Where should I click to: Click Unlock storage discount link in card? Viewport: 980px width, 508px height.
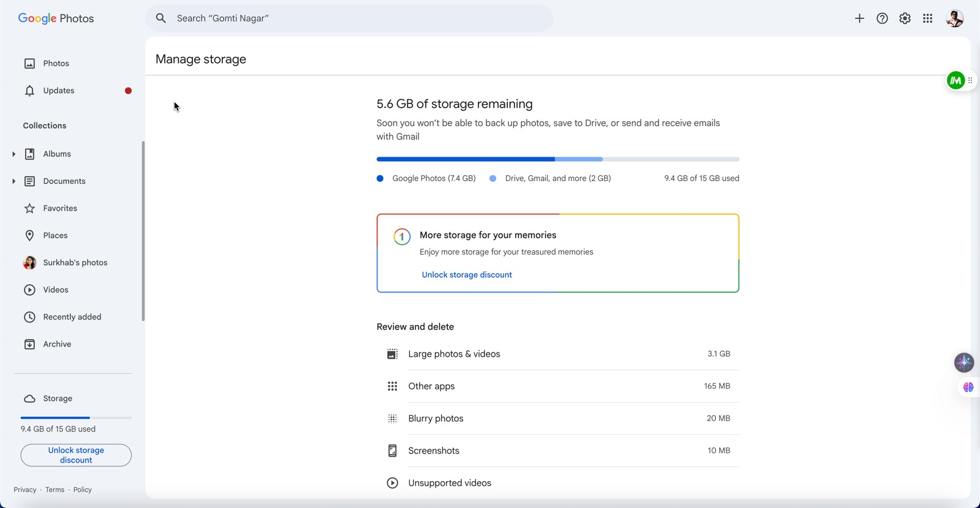467,275
